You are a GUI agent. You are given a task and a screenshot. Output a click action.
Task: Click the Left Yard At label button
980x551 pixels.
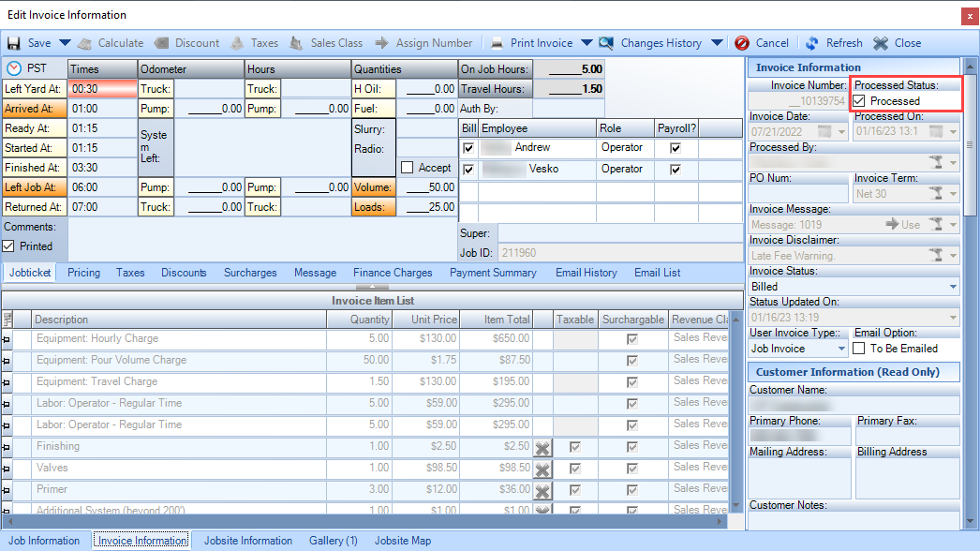click(35, 89)
